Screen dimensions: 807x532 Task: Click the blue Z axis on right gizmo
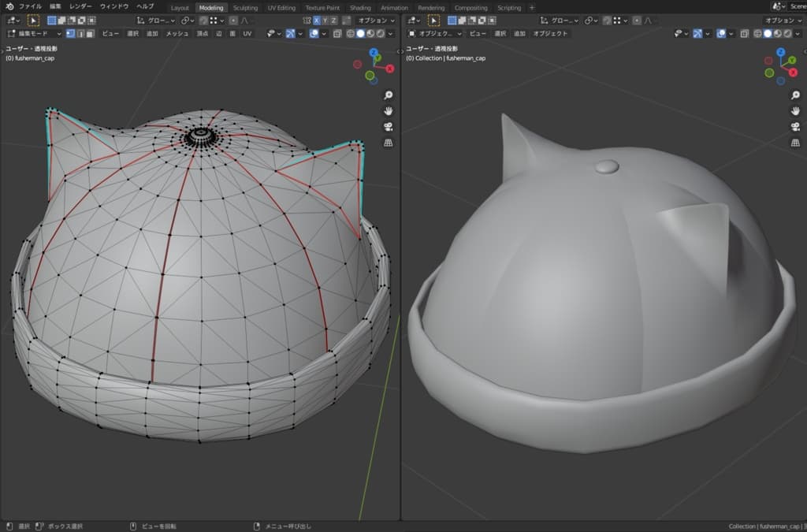coord(780,53)
